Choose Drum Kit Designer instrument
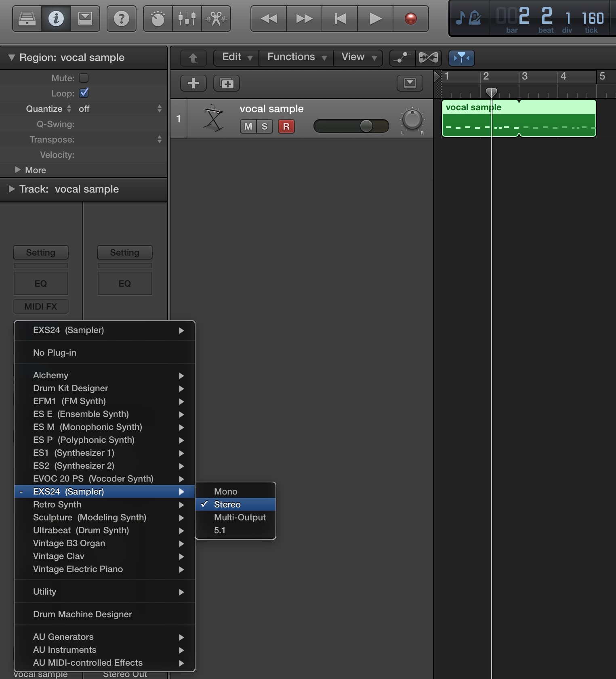Image resolution: width=616 pixels, height=679 pixels. pyautogui.click(x=105, y=388)
